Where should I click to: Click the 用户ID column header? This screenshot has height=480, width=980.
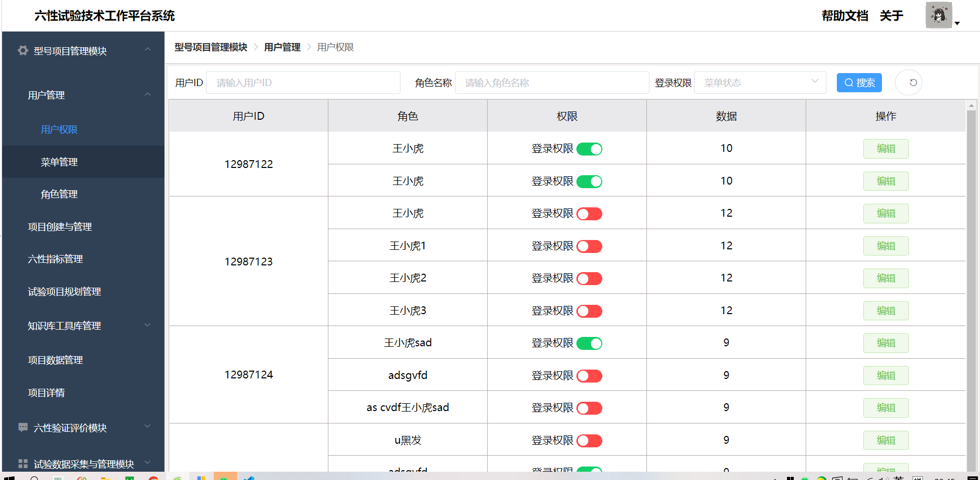click(x=249, y=116)
